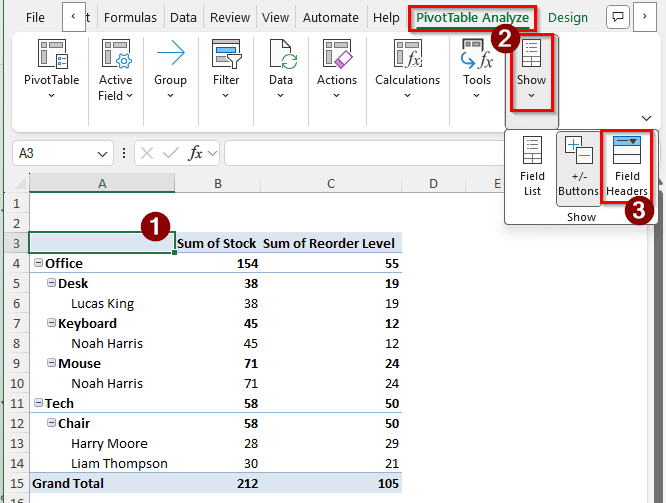Toggle Field Headers visibility
666x503 pixels.
[627, 167]
